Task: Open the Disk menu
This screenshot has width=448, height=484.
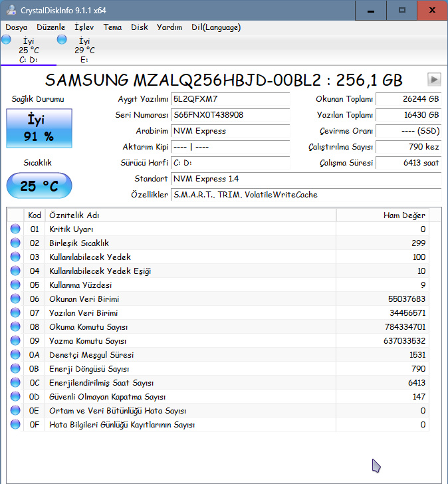Action: tap(140, 27)
